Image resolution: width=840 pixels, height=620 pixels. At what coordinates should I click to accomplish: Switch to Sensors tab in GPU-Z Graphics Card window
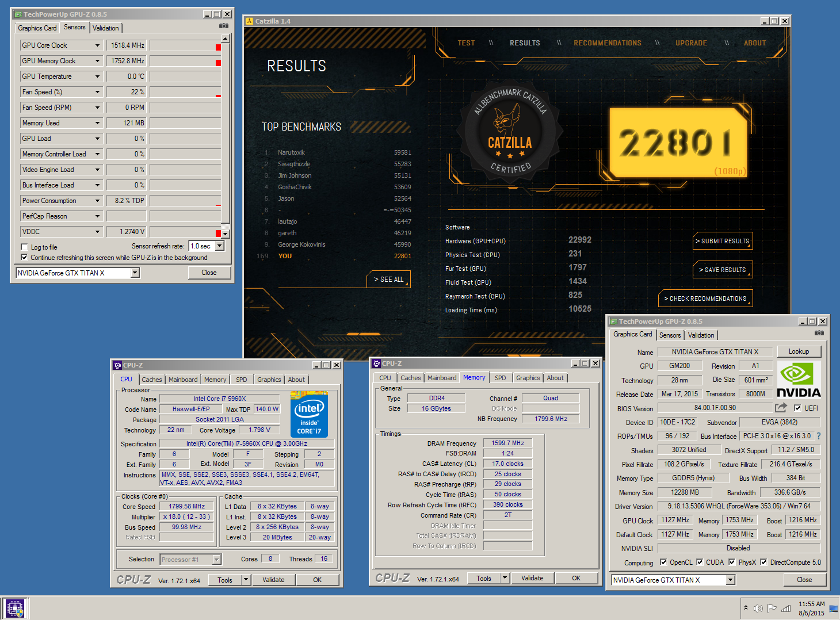[x=670, y=335]
